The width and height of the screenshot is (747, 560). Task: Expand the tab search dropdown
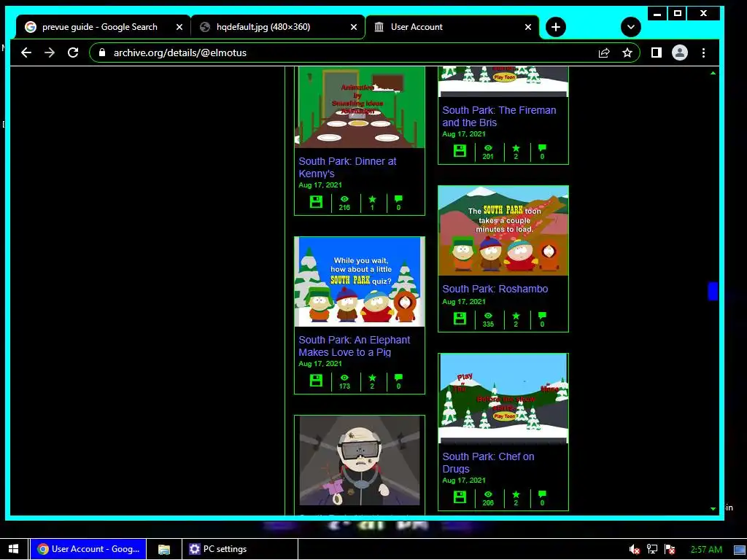click(631, 27)
